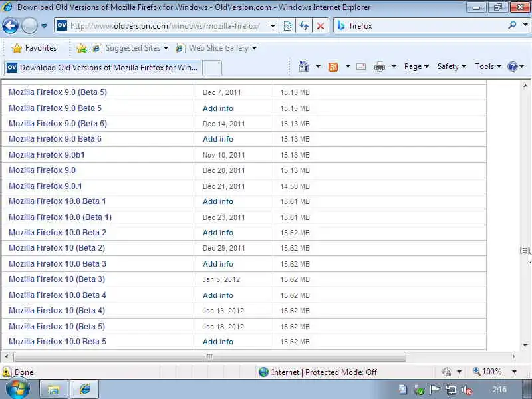Open the Page menu

(416, 66)
